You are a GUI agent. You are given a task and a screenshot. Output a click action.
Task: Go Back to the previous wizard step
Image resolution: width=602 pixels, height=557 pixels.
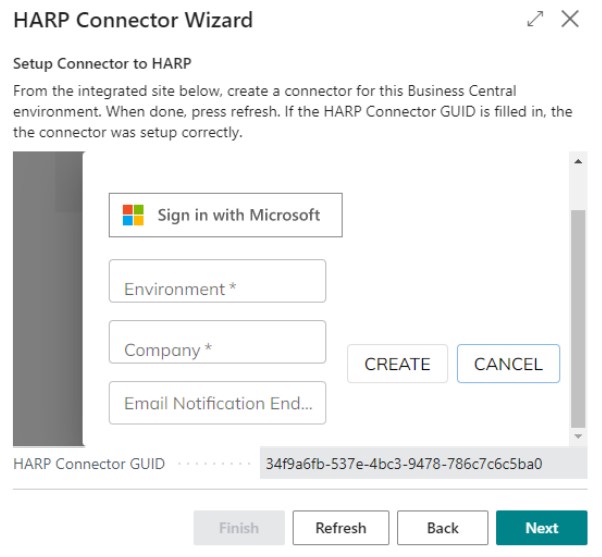point(443,528)
